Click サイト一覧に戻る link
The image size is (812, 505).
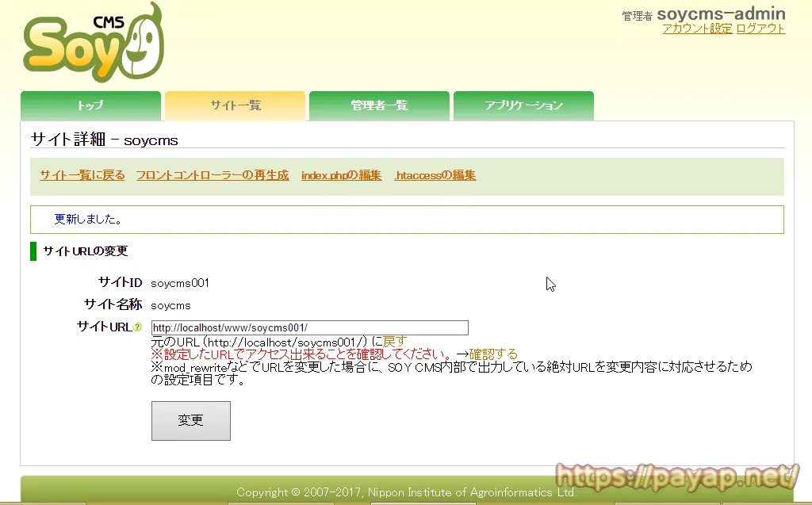tap(82, 175)
